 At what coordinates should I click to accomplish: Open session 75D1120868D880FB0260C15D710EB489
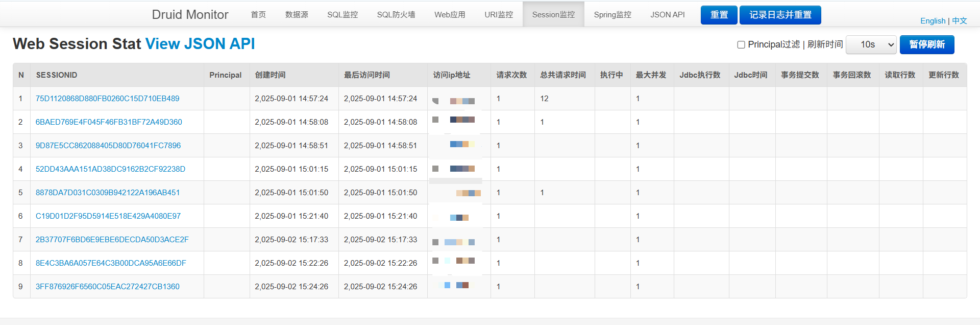click(x=107, y=99)
